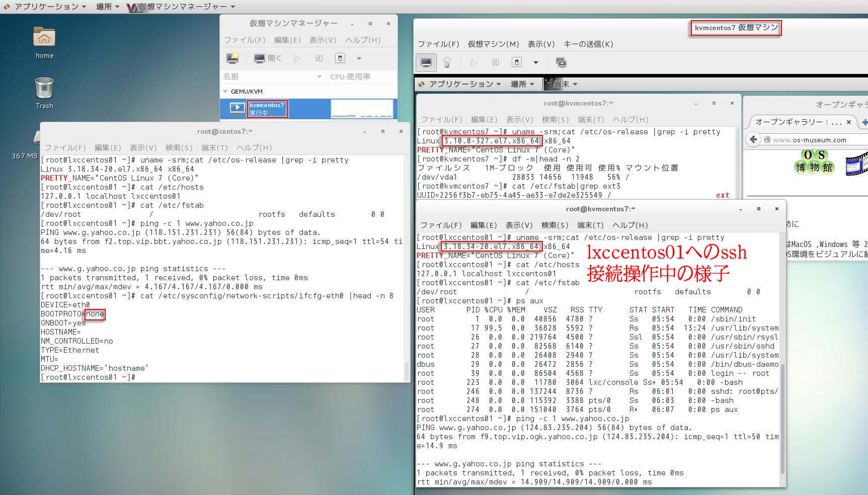Click the pause icon in the kvmcentos7 VM window toolbar
The width and height of the screenshot is (868, 495).
click(496, 62)
